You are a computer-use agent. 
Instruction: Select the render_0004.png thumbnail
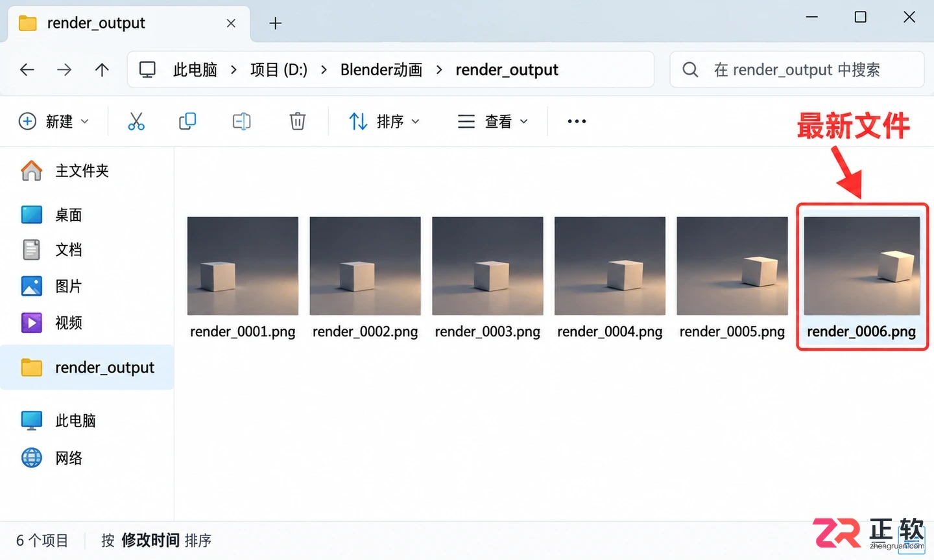pos(610,266)
